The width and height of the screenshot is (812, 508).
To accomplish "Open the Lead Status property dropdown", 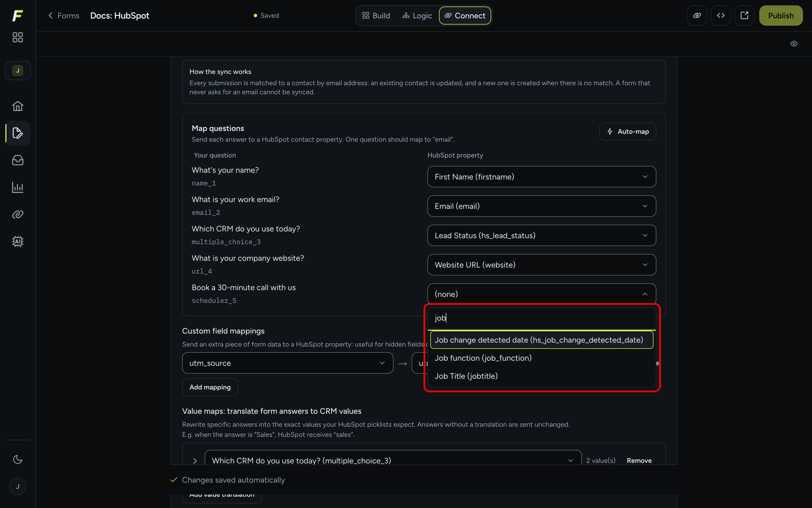I will (541, 236).
